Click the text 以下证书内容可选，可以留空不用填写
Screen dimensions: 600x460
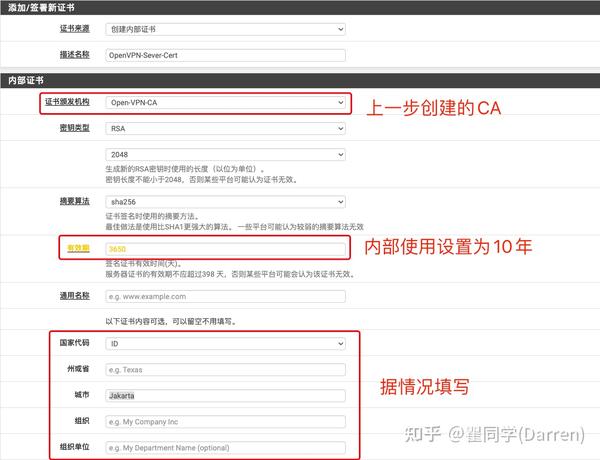[171, 321]
